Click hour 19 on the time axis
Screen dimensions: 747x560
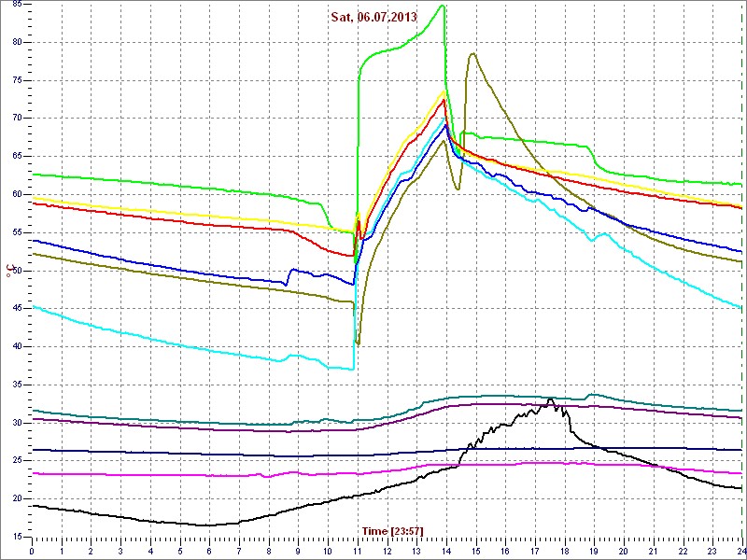click(x=594, y=551)
